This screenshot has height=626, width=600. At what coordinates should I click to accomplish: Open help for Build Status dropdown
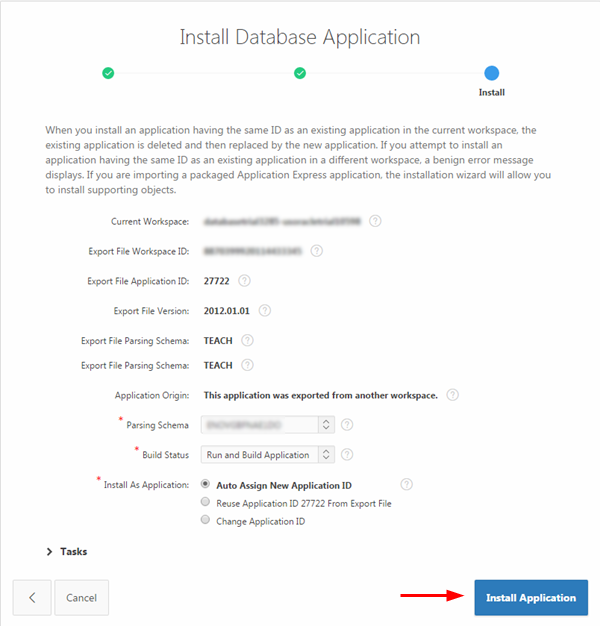(347, 454)
